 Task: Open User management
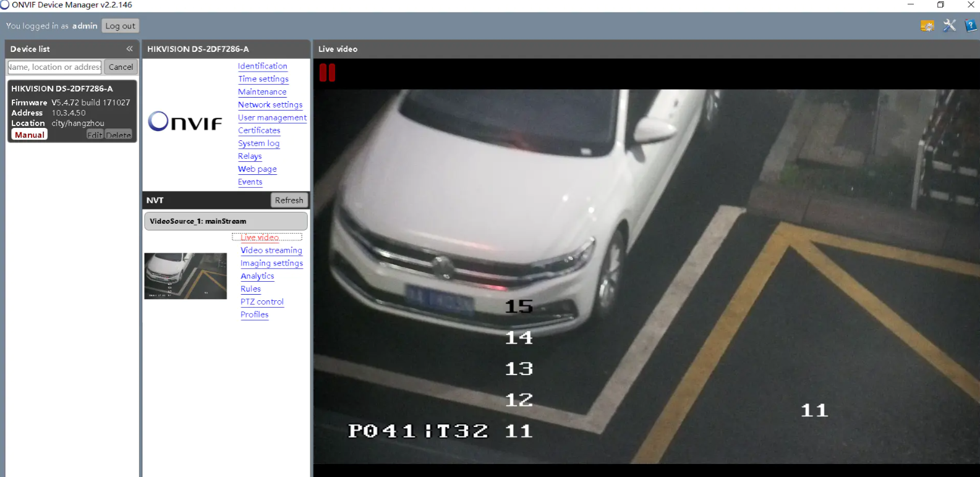[272, 117]
